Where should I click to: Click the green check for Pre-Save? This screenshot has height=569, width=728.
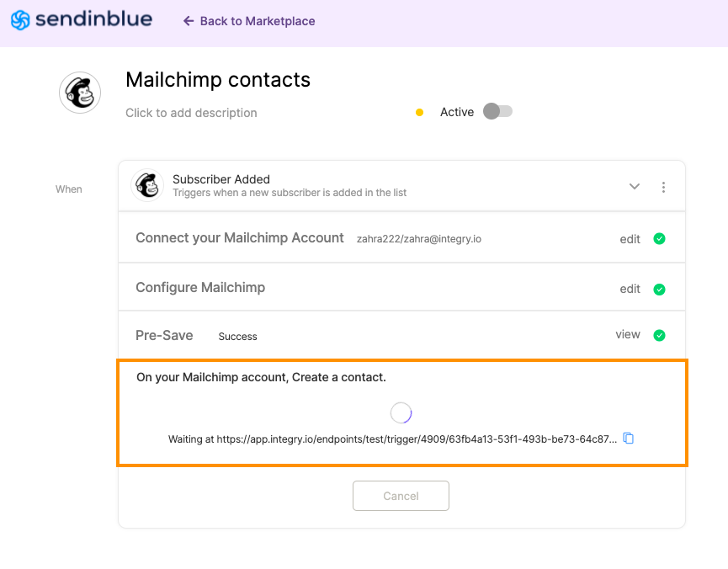(x=659, y=335)
